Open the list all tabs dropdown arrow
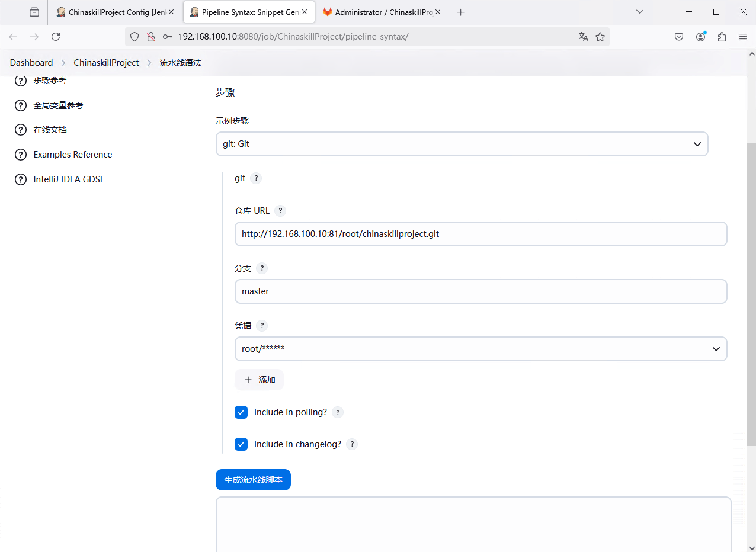Image resolution: width=756 pixels, height=552 pixels. pyautogui.click(x=639, y=12)
